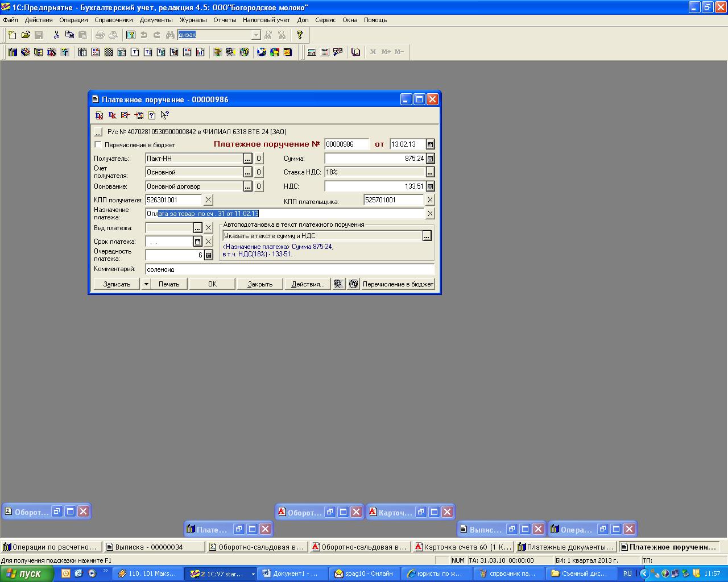Open the calendar picker next to date 13.02.13
The image size is (728, 582).
[431, 144]
